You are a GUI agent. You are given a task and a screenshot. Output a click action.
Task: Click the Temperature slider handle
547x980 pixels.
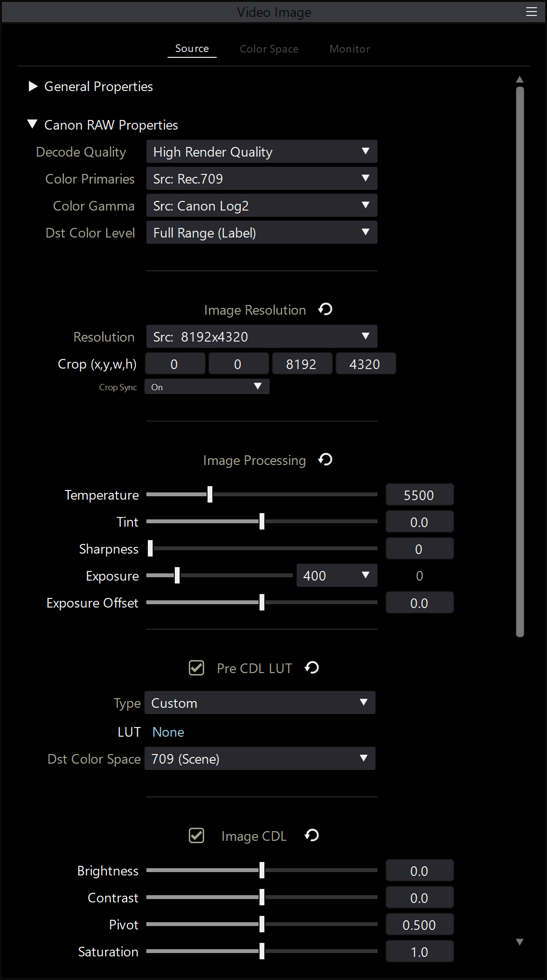tap(210, 494)
